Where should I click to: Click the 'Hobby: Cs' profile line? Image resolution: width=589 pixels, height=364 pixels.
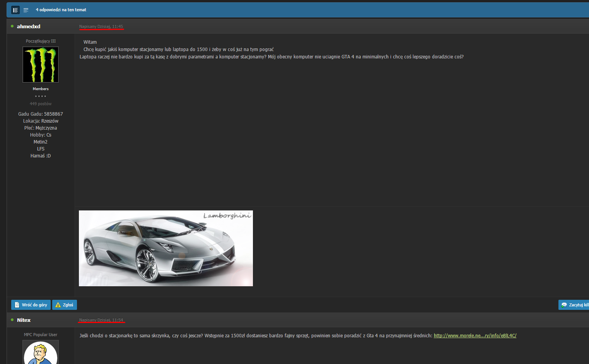pyautogui.click(x=41, y=135)
